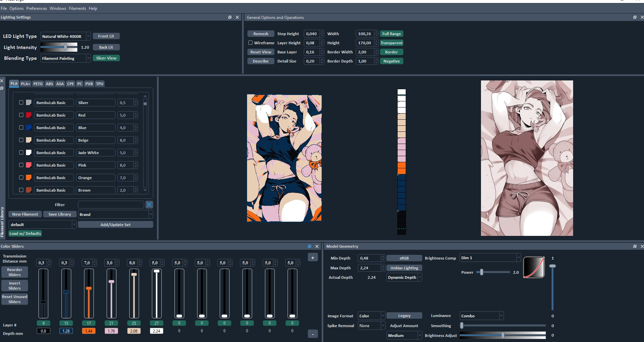Click the Orange filament color swatch

point(29,177)
